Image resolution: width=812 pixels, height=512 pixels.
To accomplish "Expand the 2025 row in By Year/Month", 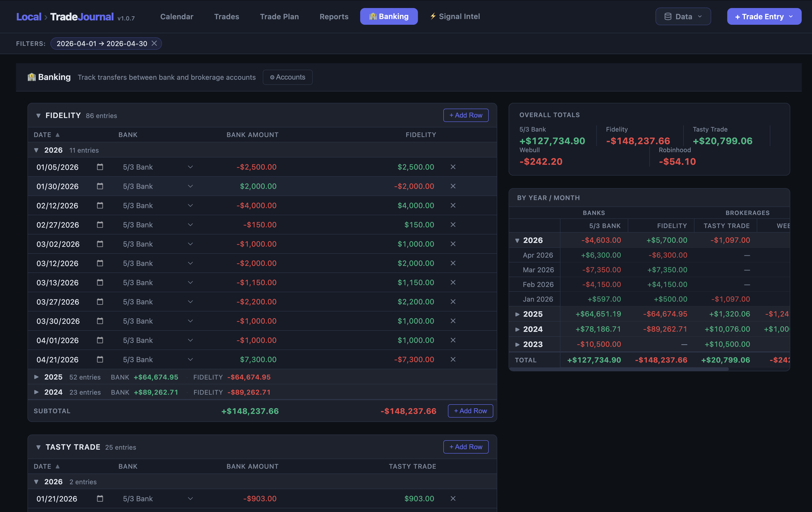I will pyautogui.click(x=518, y=314).
